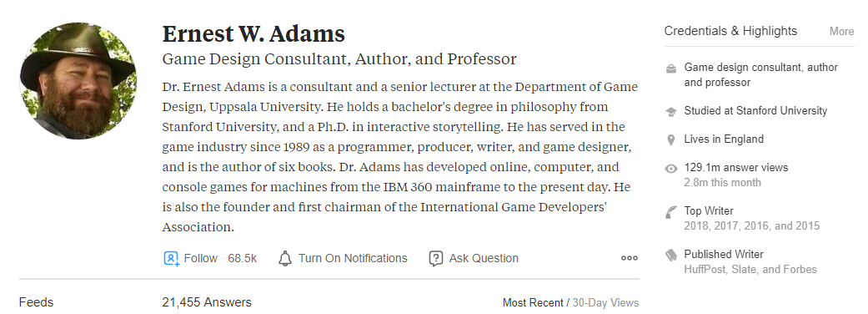Click the Top Writer quill icon

tap(671, 212)
